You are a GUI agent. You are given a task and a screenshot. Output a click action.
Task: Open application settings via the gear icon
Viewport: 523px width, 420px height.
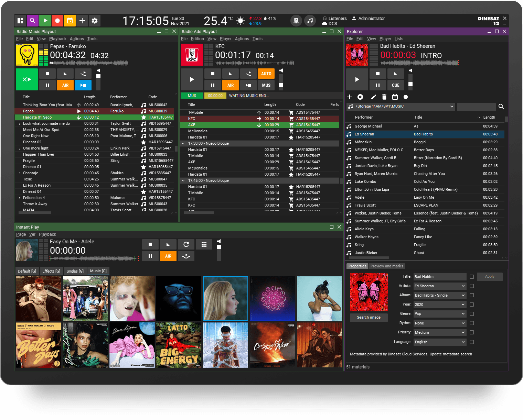[95, 21]
